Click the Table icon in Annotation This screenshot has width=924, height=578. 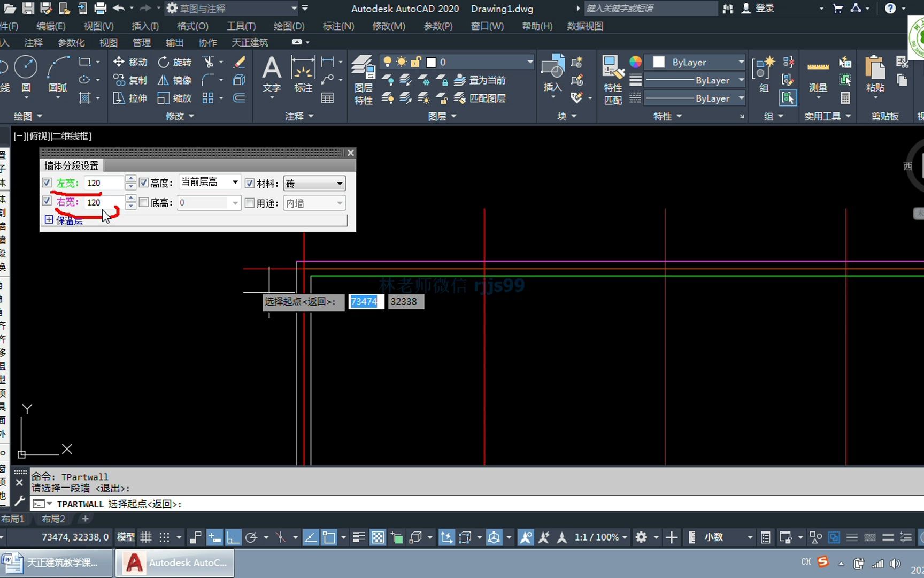tap(328, 98)
